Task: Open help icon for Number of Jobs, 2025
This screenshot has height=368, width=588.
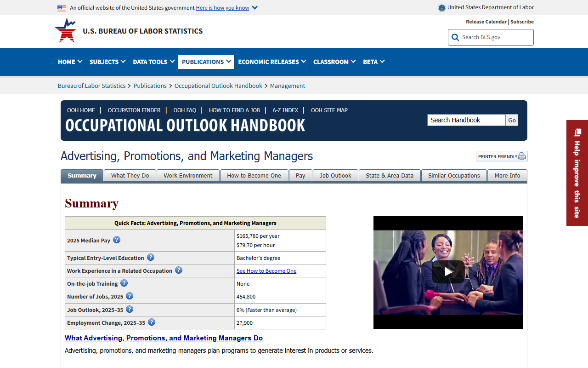Action: (130, 296)
